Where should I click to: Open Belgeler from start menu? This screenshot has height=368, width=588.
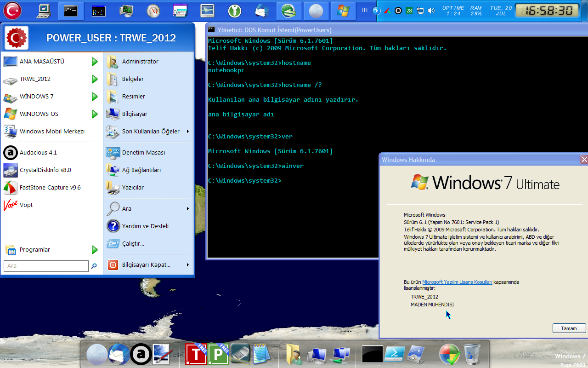click(148, 79)
